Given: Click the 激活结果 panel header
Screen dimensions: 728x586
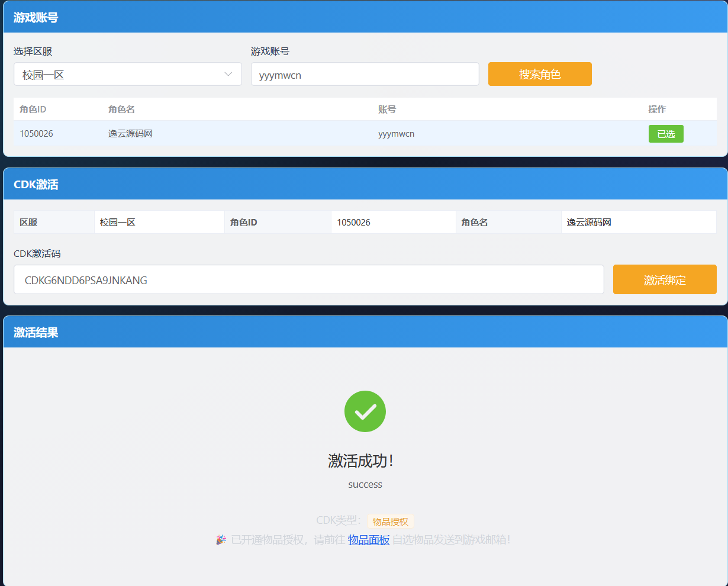Looking at the screenshot, I should coord(365,332).
